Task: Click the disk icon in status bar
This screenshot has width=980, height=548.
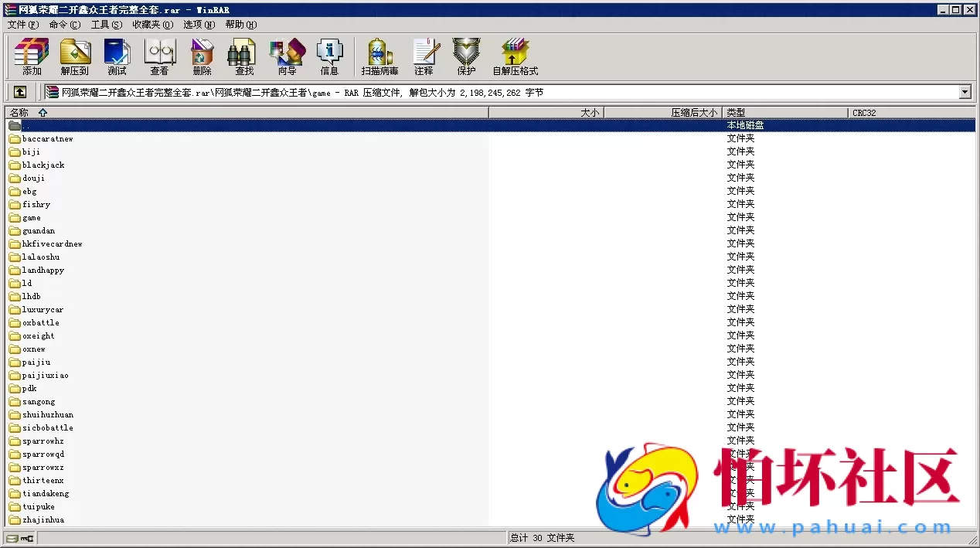Action: (x=12, y=538)
